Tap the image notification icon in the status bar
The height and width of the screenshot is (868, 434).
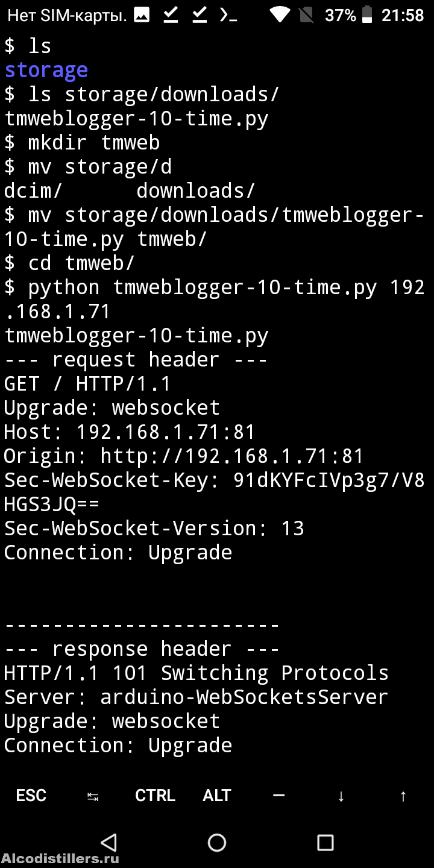coord(142,15)
